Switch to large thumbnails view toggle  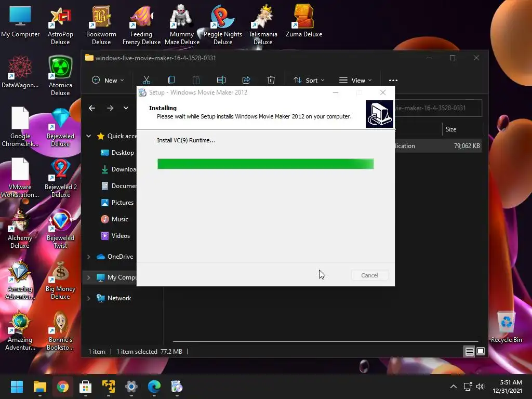click(x=481, y=352)
